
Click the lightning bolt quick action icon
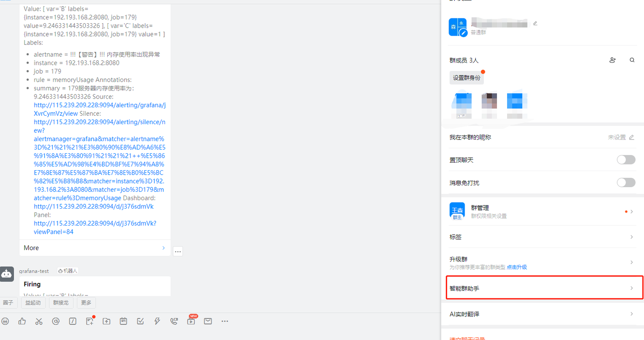click(x=157, y=321)
